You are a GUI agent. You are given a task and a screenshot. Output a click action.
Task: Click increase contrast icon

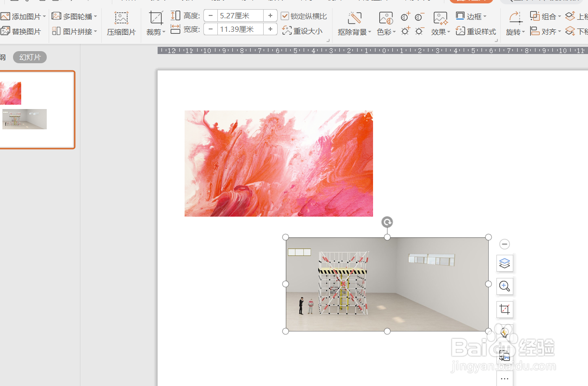point(406,16)
